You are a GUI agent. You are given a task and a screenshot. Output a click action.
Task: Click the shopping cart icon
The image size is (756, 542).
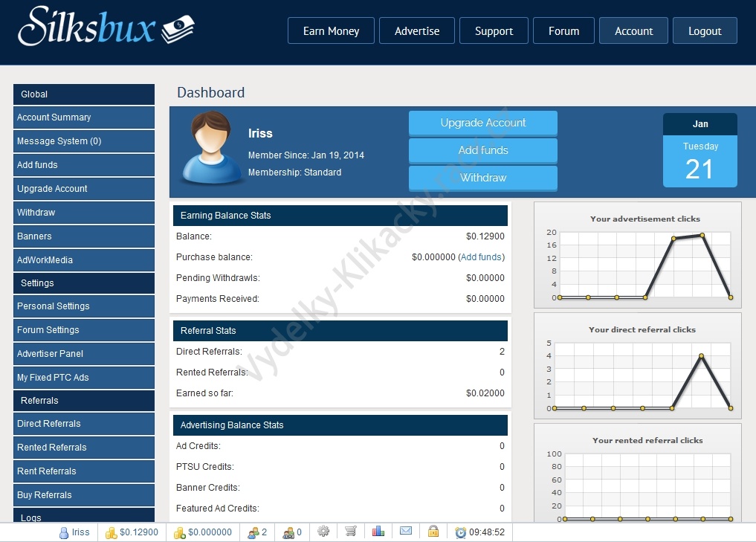click(351, 532)
